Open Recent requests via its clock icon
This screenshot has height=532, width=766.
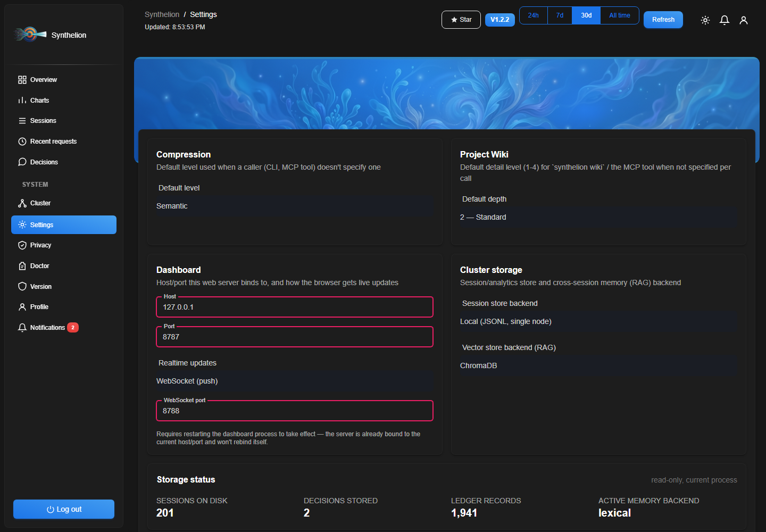pos(22,142)
